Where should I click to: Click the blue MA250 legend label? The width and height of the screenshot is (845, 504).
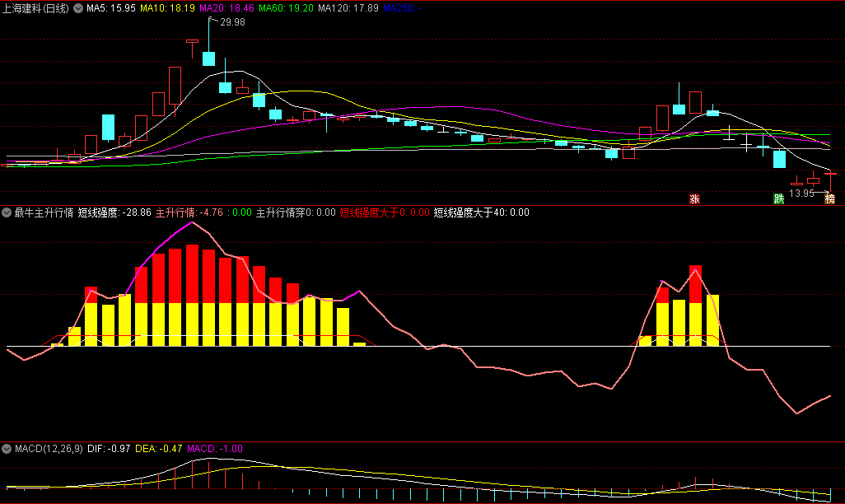[x=402, y=8]
